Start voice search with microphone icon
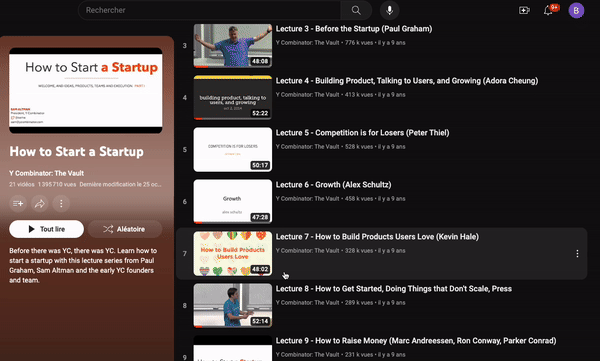The height and width of the screenshot is (361, 600). [390, 10]
